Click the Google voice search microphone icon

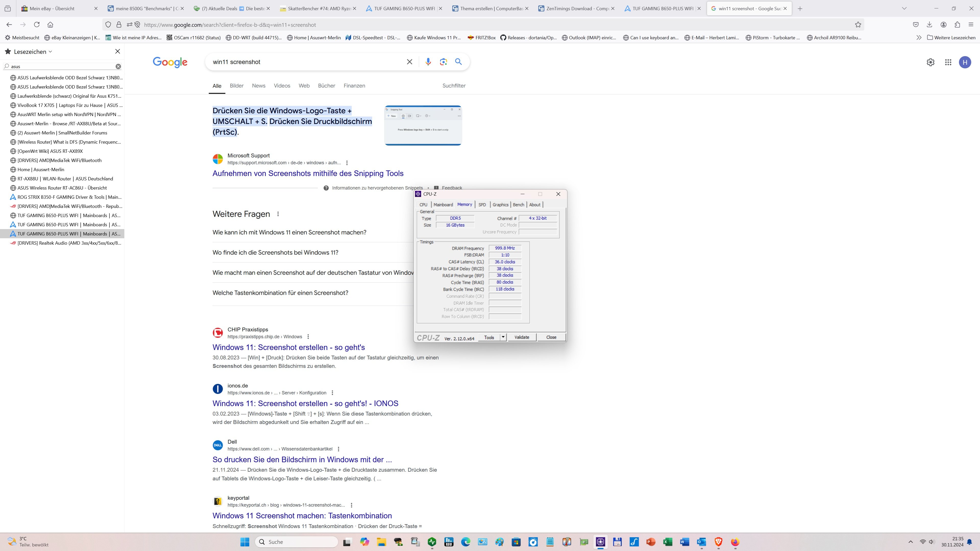[x=428, y=61]
